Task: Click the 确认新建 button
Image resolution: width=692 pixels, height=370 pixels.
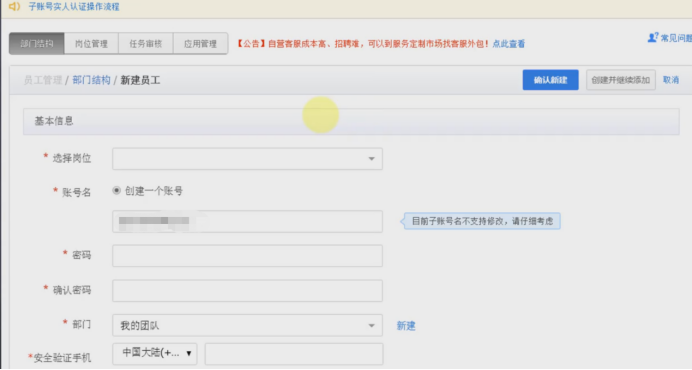Action: tap(550, 80)
